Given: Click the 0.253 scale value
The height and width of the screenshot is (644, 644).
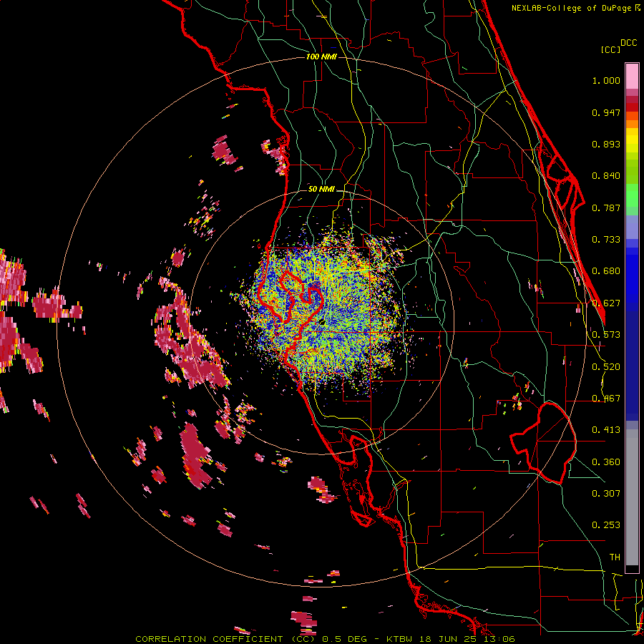Looking at the screenshot, I should [x=606, y=525].
